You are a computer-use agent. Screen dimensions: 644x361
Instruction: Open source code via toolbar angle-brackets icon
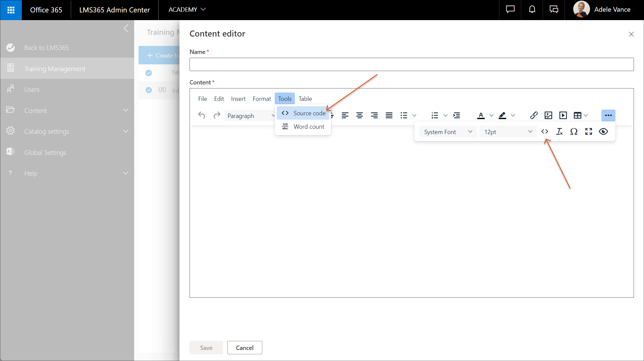[545, 132]
